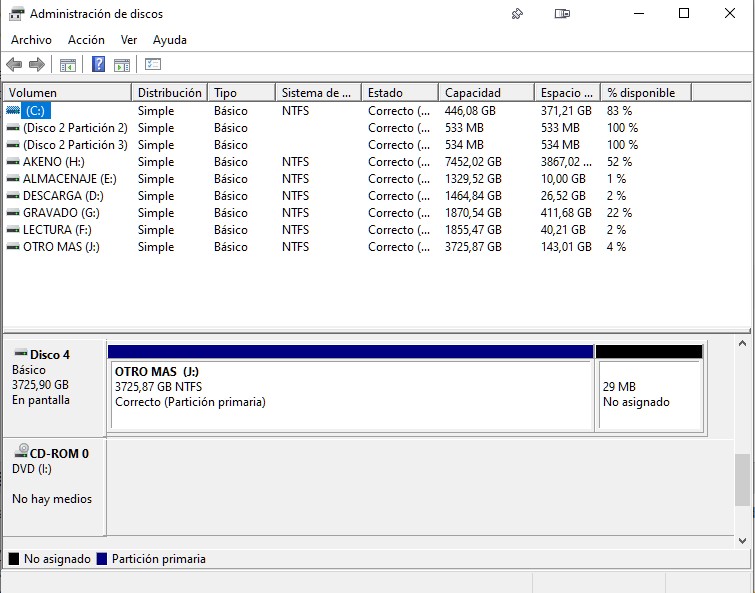Open the Ver menu

[x=129, y=40]
